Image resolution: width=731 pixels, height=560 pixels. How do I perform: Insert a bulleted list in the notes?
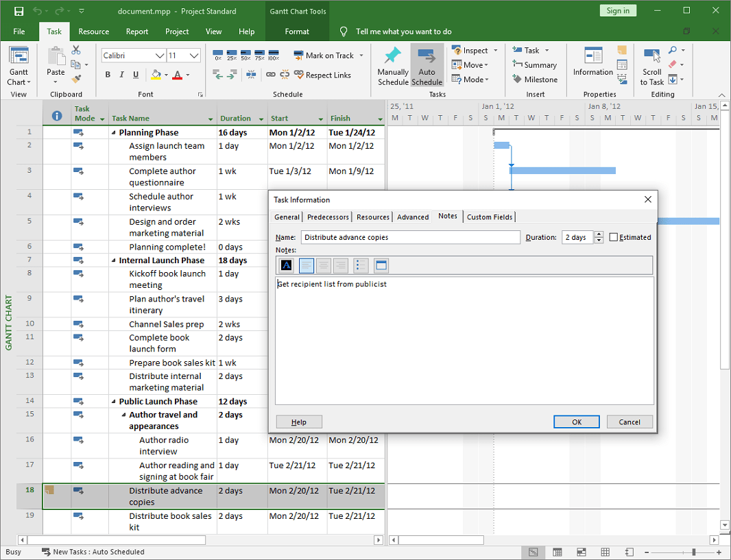tap(361, 265)
